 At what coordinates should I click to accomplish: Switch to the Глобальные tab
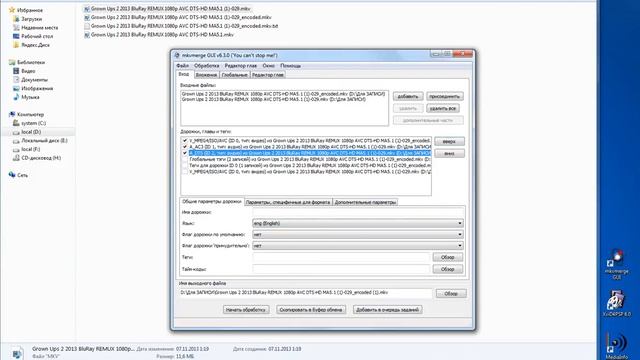[x=235, y=75]
